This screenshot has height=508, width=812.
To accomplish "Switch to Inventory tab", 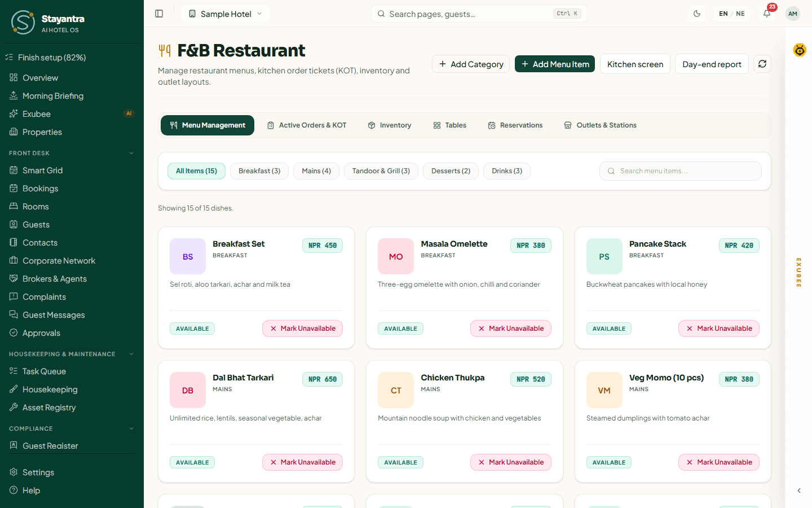I will click(390, 125).
